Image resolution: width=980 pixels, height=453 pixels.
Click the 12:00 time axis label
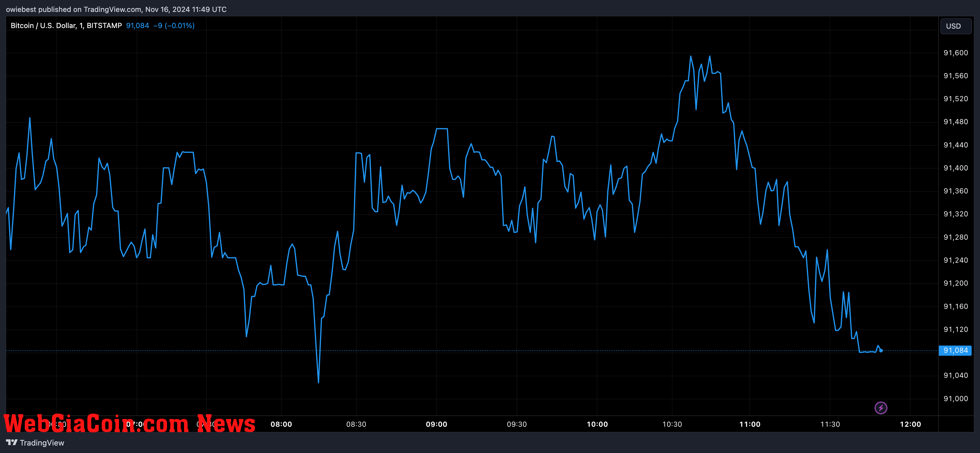[x=911, y=424]
